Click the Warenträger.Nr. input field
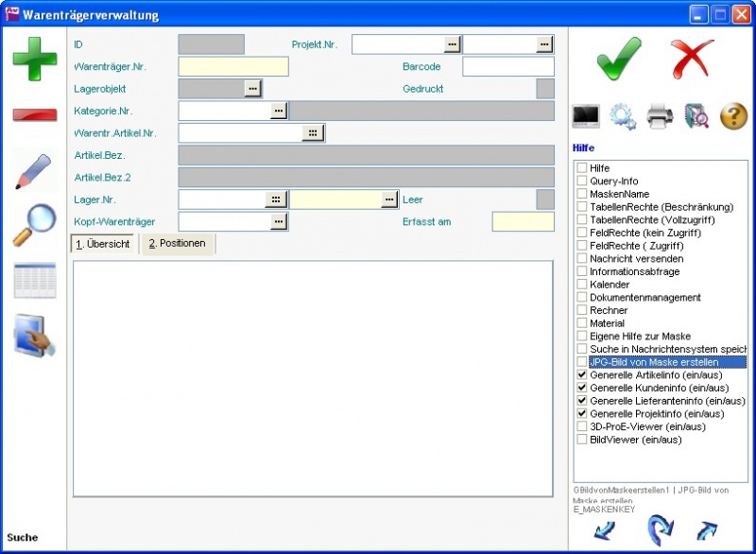This screenshot has height=554, width=756. [x=233, y=66]
